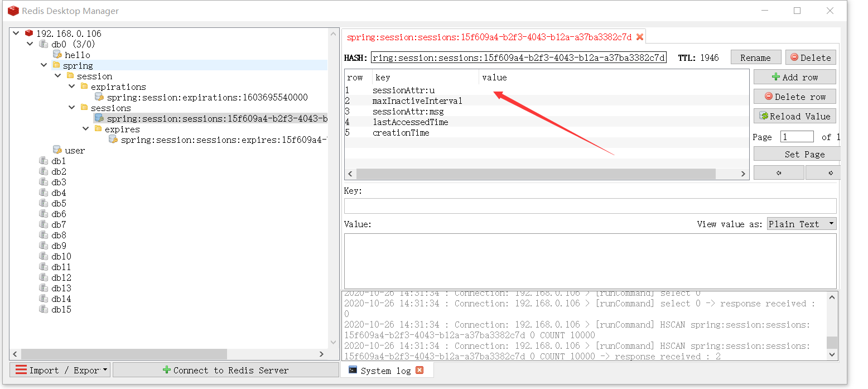Click the red Redis server icon

[x=29, y=33]
